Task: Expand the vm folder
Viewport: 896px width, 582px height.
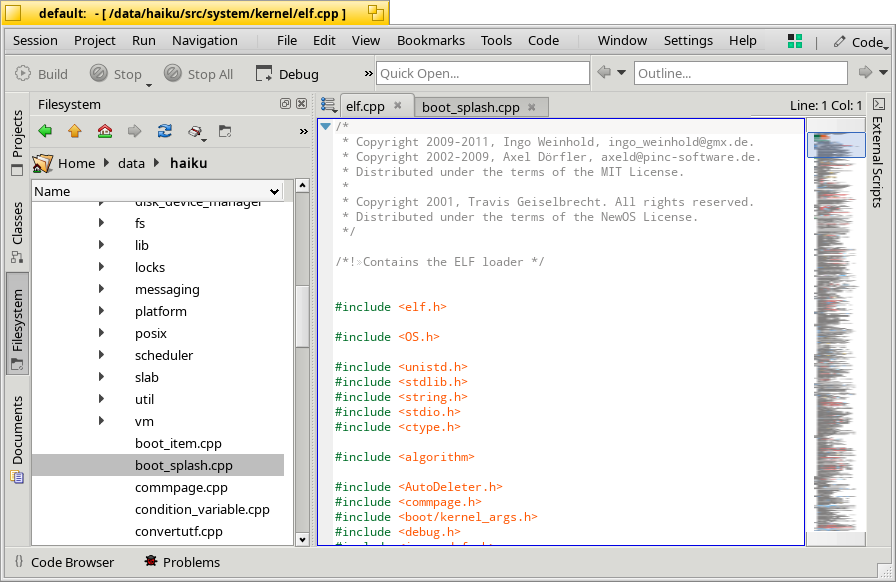Action: click(x=101, y=421)
